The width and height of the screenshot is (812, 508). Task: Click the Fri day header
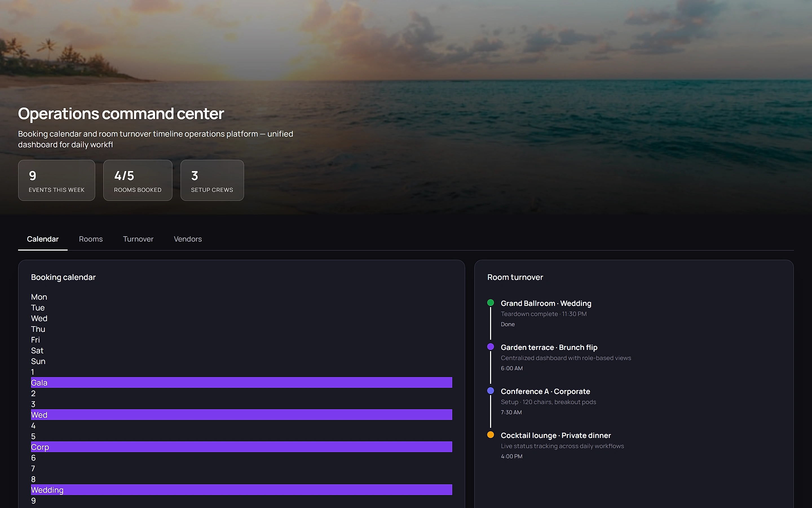(x=35, y=340)
